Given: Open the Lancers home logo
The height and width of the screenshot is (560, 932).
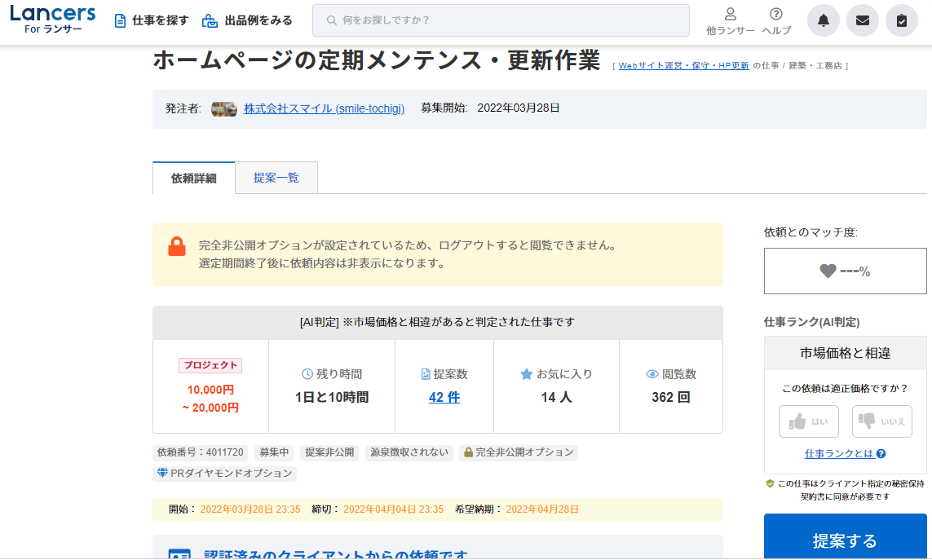Looking at the screenshot, I should coord(52,20).
